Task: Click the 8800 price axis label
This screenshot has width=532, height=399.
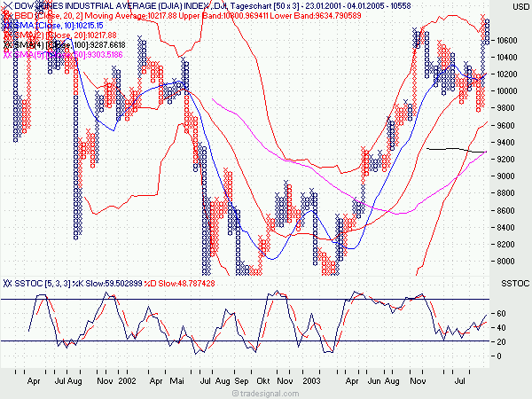Action: [505, 193]
